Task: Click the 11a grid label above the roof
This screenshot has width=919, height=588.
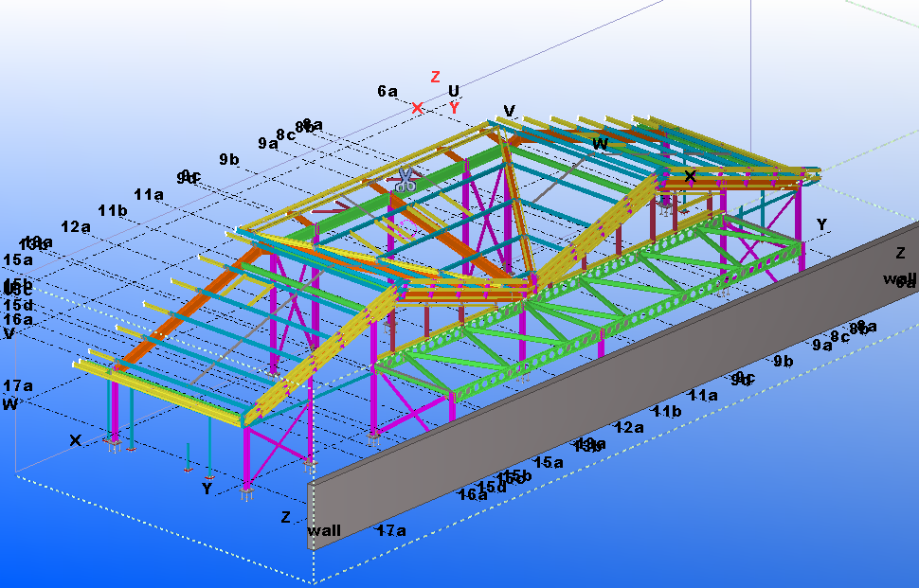Action: pyautogui.click(x=149, y=194)
